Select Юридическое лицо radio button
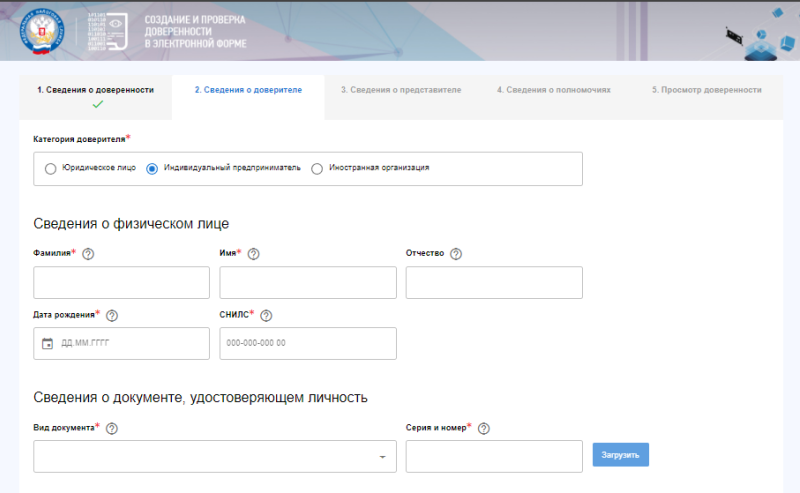Viewport: 800px width, 493px height. coord(50,168)
